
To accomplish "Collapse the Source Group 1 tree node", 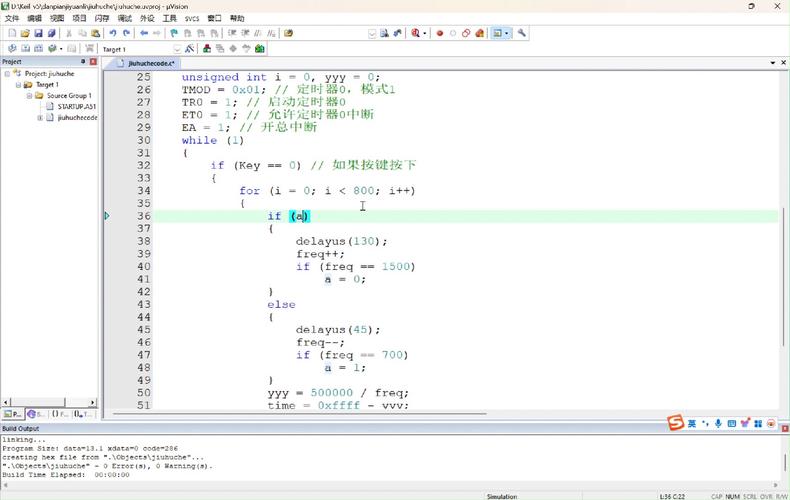I will (x=29, y=96).
